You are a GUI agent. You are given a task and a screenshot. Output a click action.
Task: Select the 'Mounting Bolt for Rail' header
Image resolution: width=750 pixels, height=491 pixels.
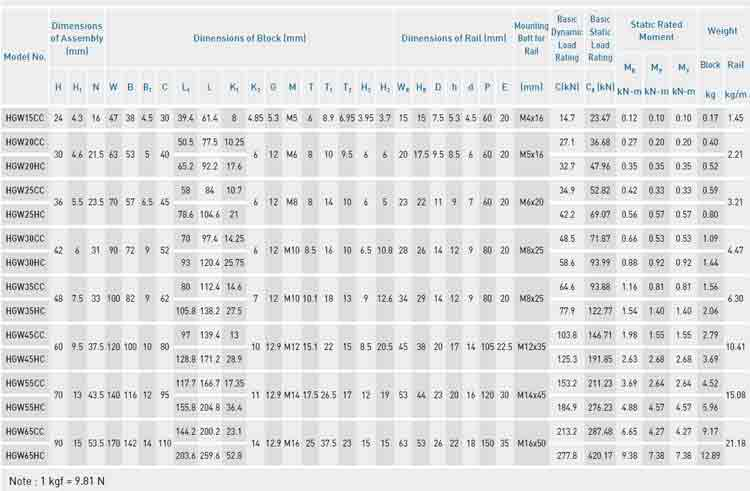tap(531, 38)
